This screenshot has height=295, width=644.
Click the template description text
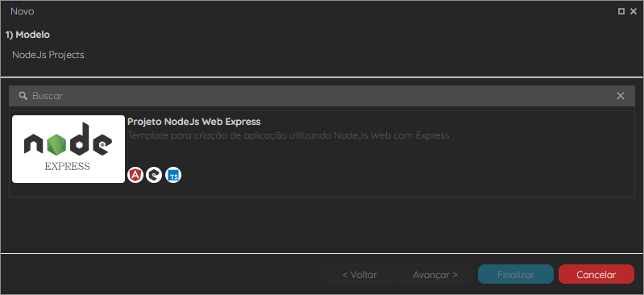[289, 135]
